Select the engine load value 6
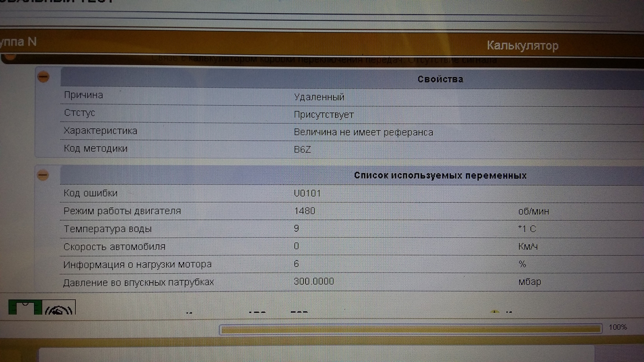 pyautogui.click(x=296, y=263)
